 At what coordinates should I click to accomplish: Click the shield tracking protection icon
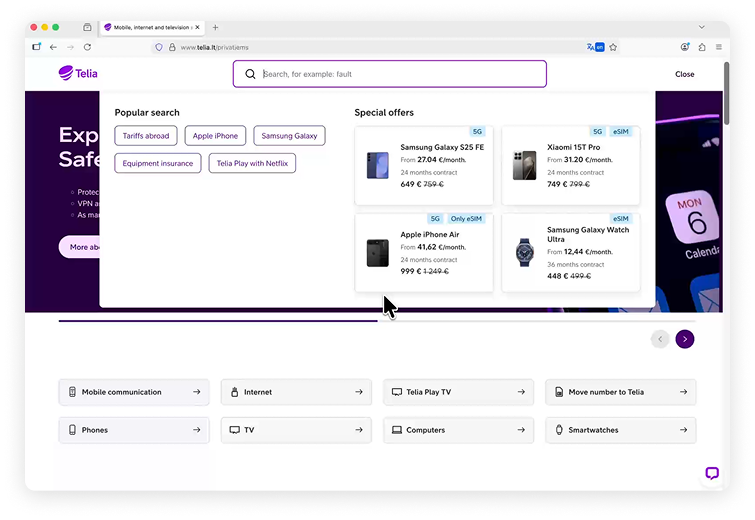159,47
